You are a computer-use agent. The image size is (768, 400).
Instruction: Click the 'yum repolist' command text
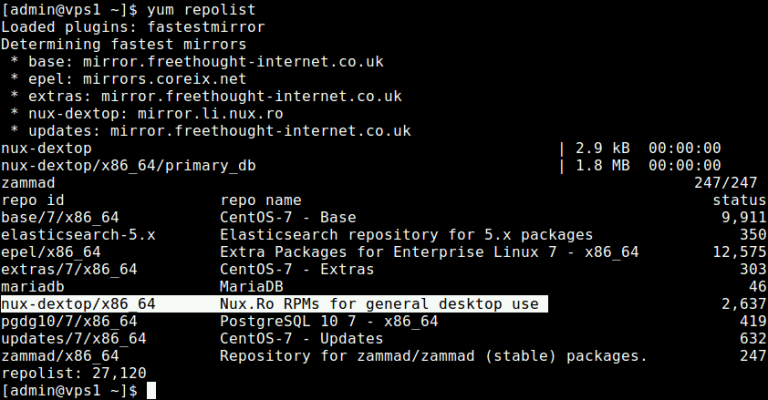tap(201, 9)
